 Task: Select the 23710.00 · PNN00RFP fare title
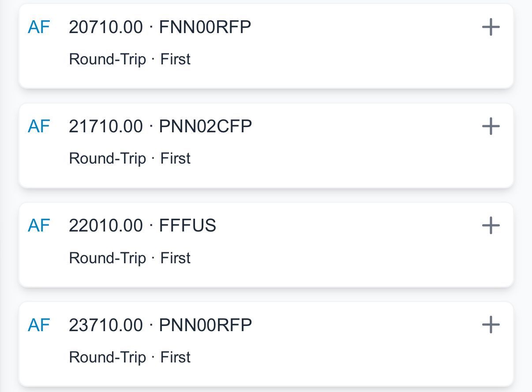point(160,325)
